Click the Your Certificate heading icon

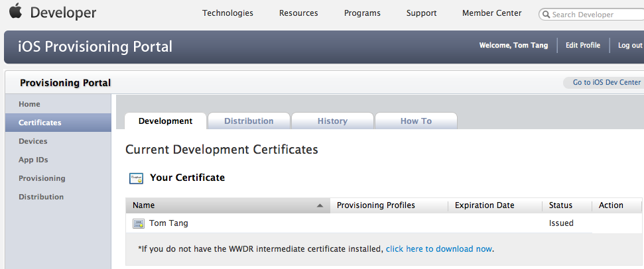(136, 178)
